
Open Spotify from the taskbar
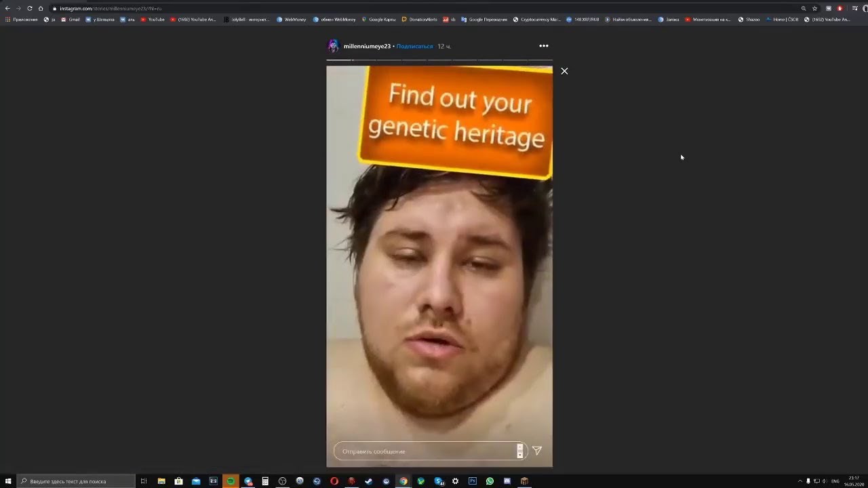click(x=231, y=481)
